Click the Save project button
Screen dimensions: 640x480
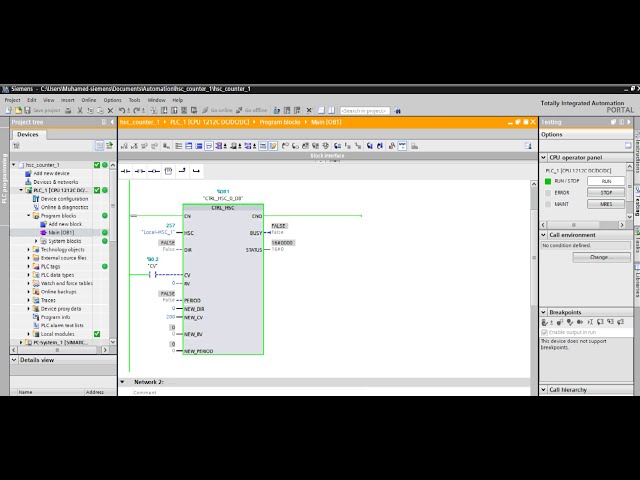coord(42,110)
